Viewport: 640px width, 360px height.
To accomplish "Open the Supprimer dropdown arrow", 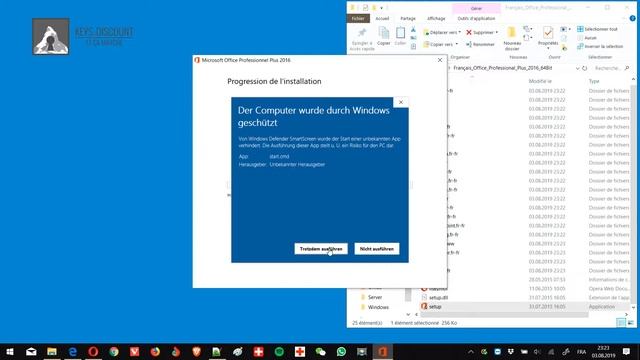I will pyautogui.click(x=497, y=32).
